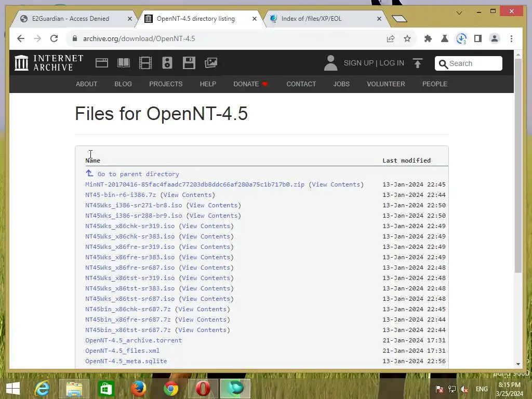532x399 pixels.
Task: Open a new browser tab
Action: [400, 19]
